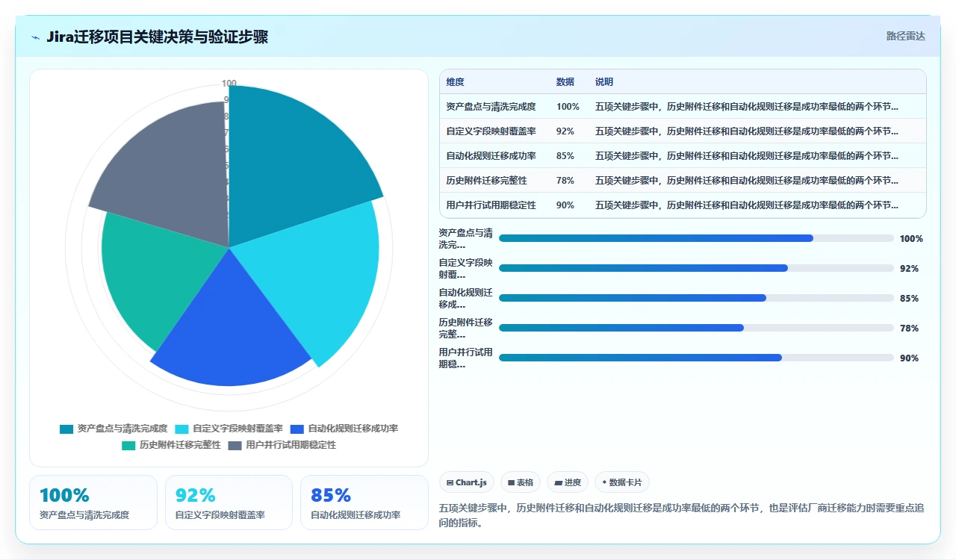Click the 90% progress bar
956x560 pixels.
coord(696,358)
